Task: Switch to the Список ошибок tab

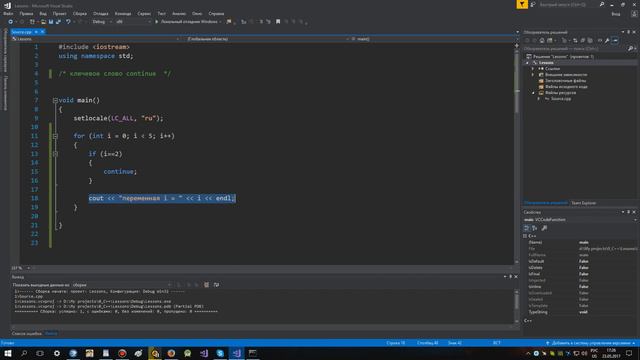Action: click(27, 334)
